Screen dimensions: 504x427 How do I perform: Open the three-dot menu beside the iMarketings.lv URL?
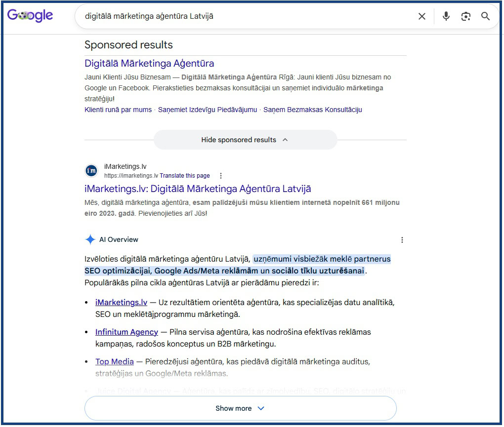point(220,176)
